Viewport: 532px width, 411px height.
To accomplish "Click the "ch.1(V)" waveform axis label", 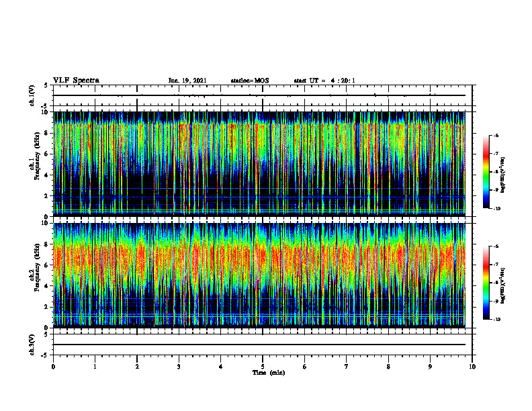I will (32, 95).
